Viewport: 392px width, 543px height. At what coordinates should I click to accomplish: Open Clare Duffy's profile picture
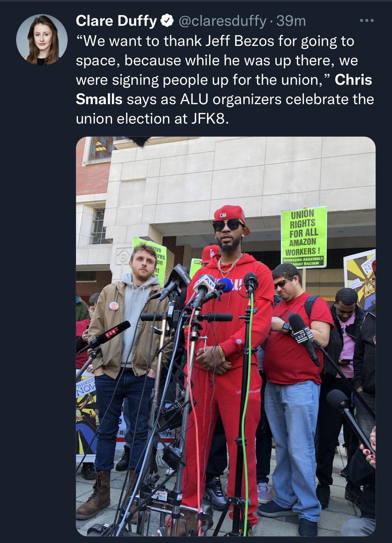tap(42, 40)
